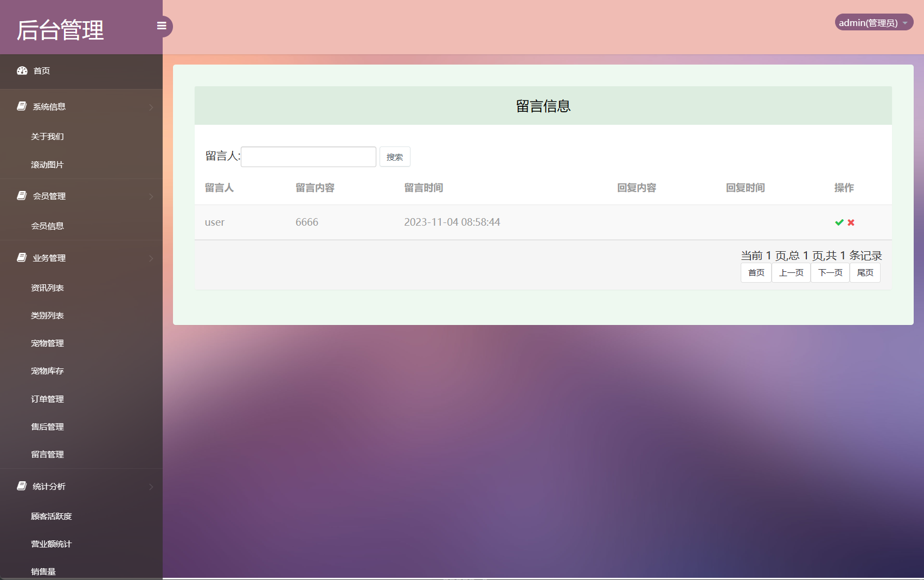The height and width of the screenshot is (580, 924).
Task: Click the red X delete icon in 操作 column
Action: click(x=851, y=222)
